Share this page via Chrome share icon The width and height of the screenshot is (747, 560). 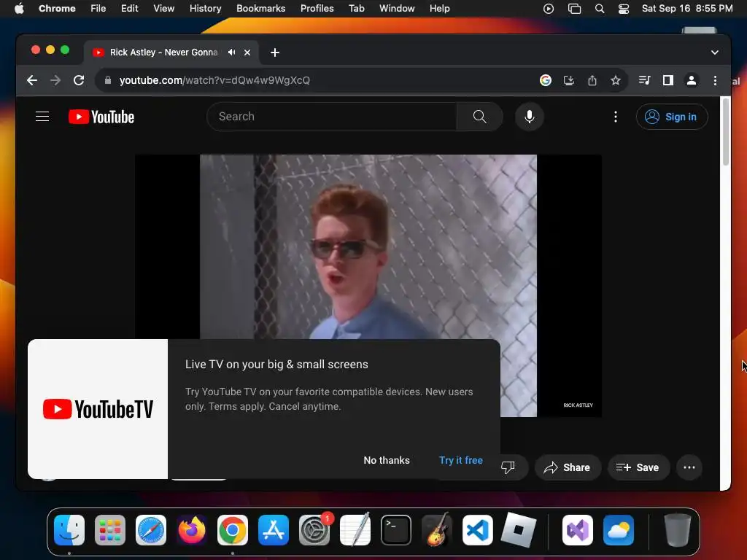click(592, 80)
